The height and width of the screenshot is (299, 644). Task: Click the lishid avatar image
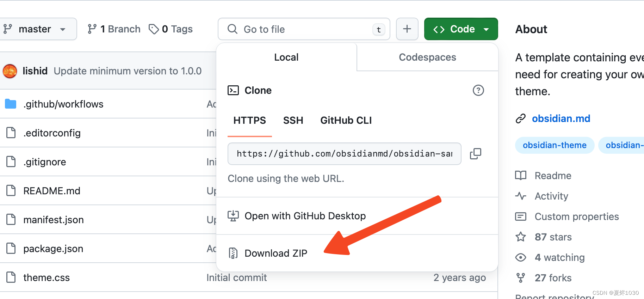point(10,71)
